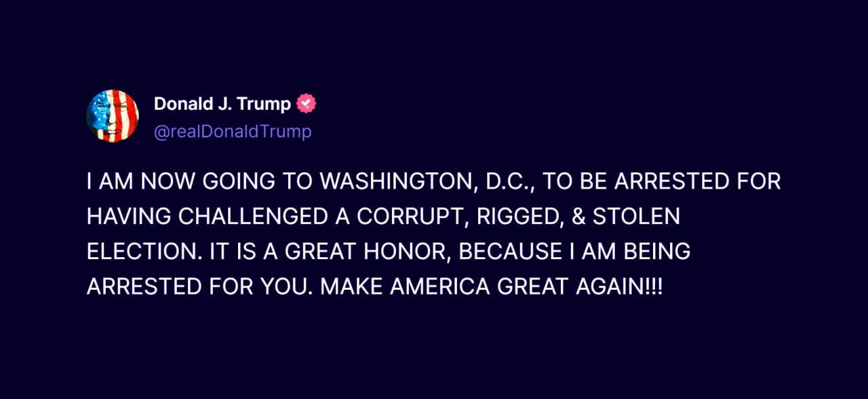Click the word CORRUPT in the post

coord(412,216)
